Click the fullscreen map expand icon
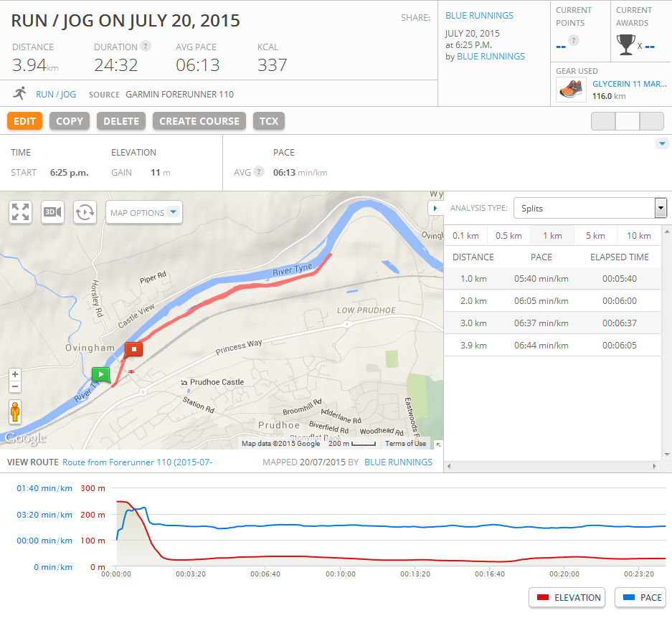Screen dimensions: 672x618 click(21, 212)
